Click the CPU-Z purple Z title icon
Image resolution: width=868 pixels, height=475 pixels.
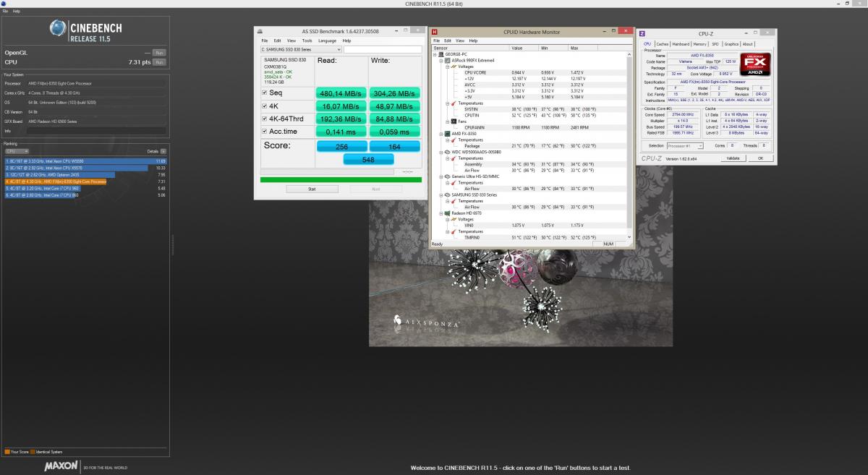pyautogui.click(x=643, y=33)
